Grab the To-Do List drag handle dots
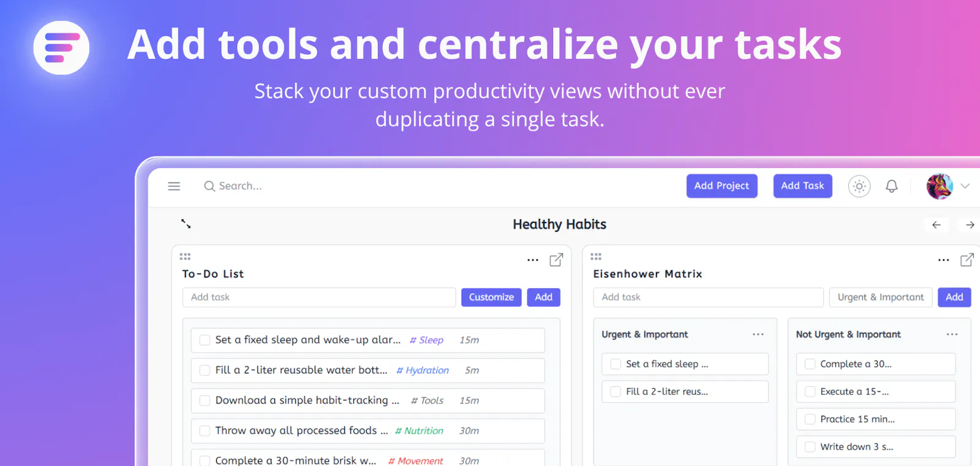Image resolution: width=980 pixels, height=466 pixels. [x=185, y=256]
